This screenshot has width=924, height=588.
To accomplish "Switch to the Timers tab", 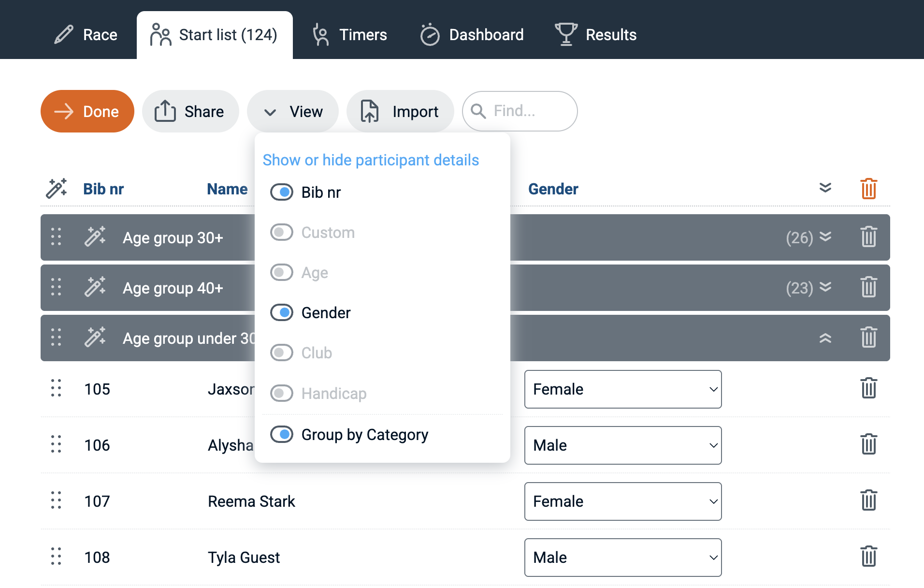I will (350, 35).
